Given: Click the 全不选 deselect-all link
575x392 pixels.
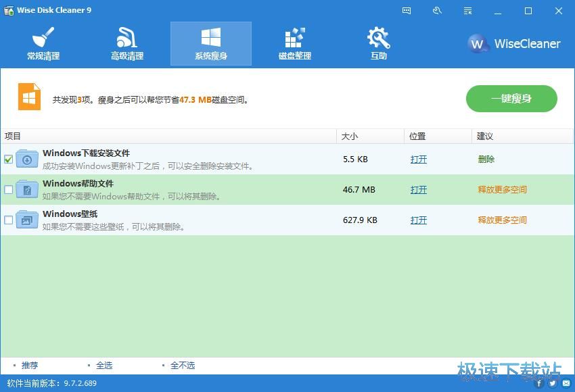Looking at the screenshot, I should coord(183,365).
